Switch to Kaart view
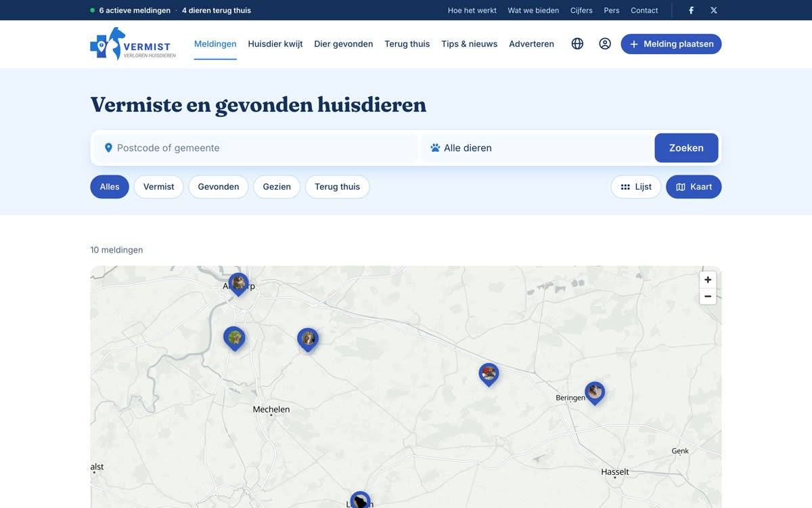The width and height of the screenshot is (812, 508). [x=694, y=187]
